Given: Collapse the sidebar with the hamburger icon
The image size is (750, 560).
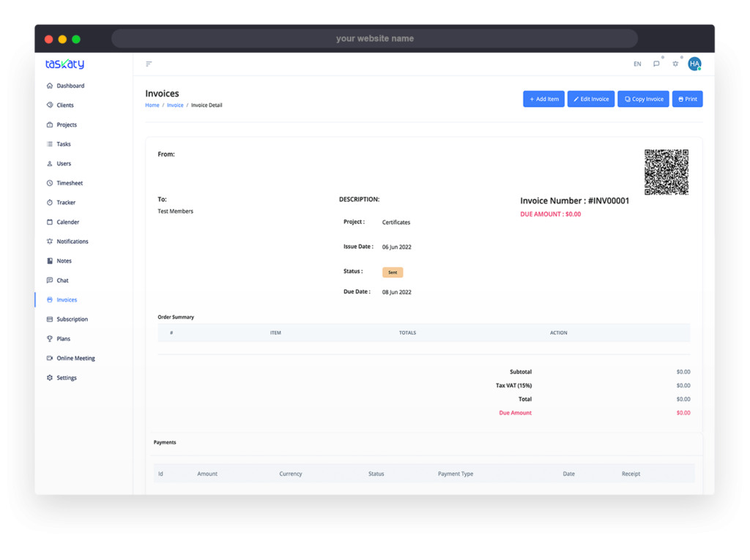Looking at the screenshot, I should 149,64.
